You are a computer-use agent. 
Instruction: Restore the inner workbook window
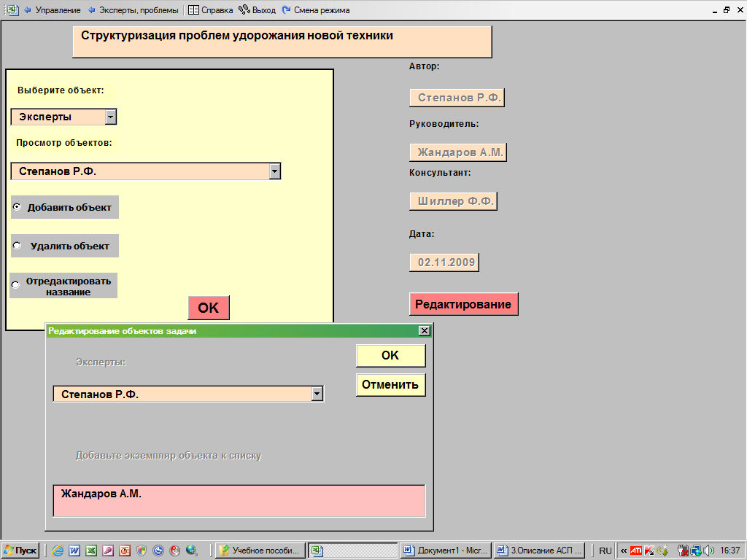727,10
